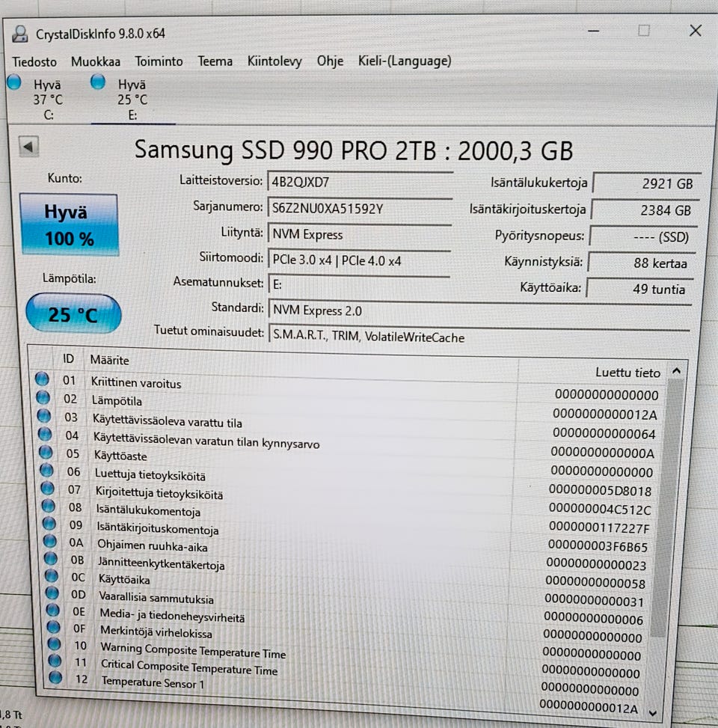The width and height of the screenshot is (718, 728).
Task: Click the ID column header
Action: [x=68, y=358]
